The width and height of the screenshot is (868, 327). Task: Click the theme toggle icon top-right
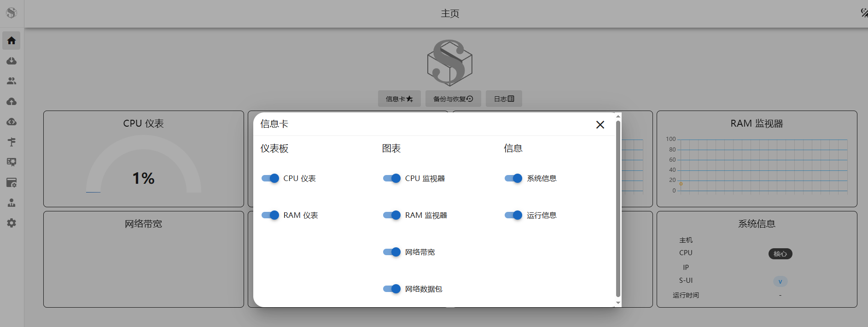[864, 13]
